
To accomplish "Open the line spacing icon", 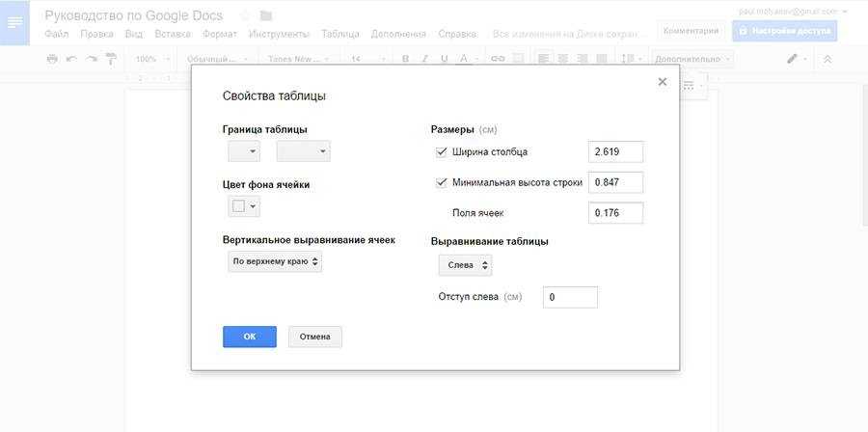I will click(x=631, y=59).
